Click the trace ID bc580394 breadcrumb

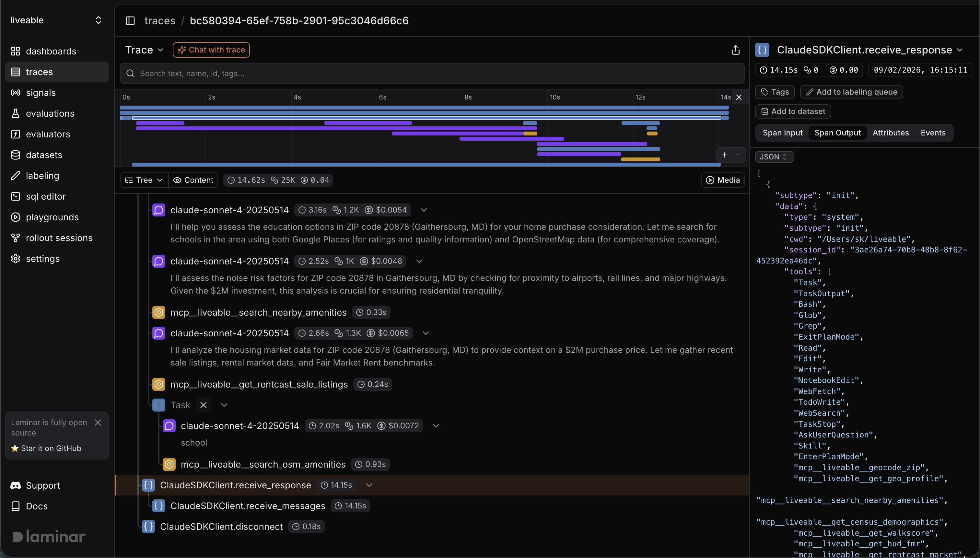point(299,21)
